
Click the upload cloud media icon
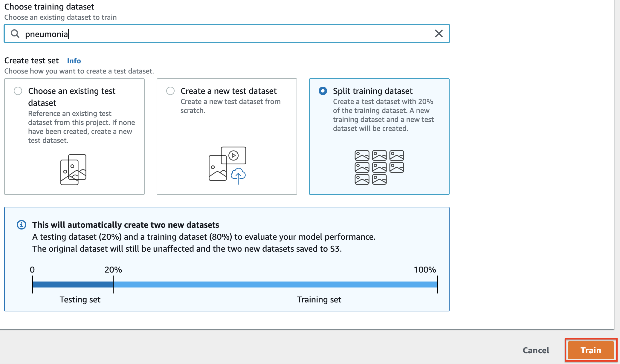[238, 175]
